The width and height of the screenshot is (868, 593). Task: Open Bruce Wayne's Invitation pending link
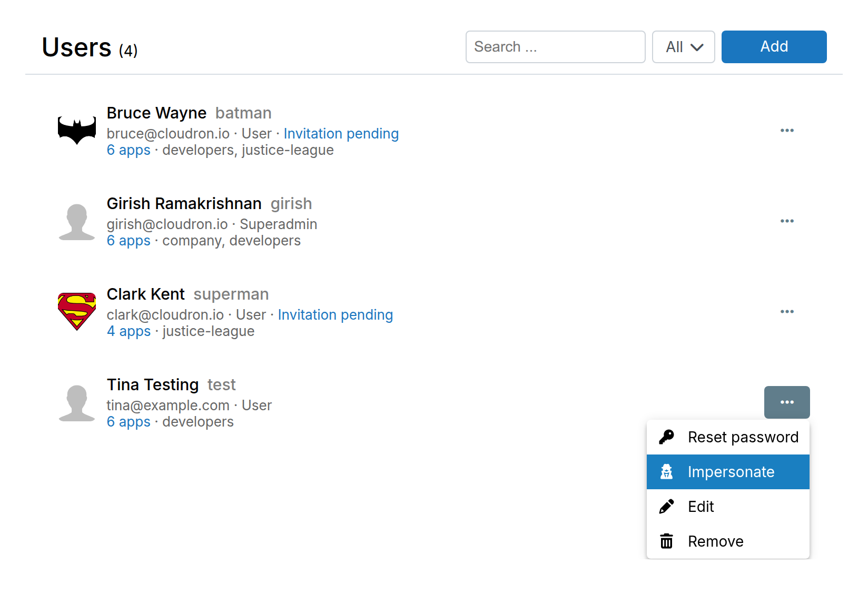(x=341, y=134)
